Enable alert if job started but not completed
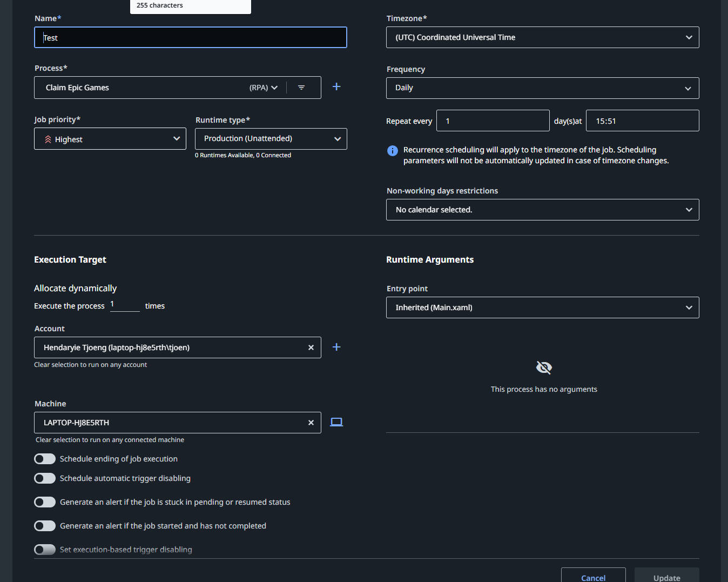Image resolution: width=728 pixels, height=582 pixels. click(x=45, y=525)
